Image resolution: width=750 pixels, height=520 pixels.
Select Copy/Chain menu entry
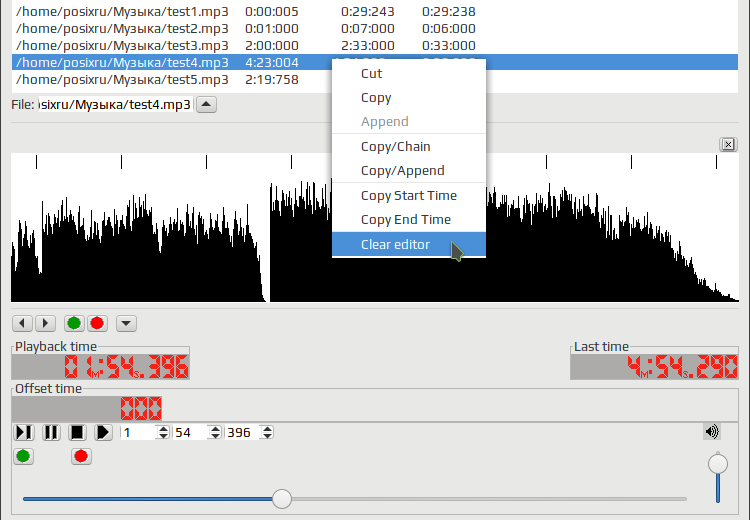click(x=408, y=146)
